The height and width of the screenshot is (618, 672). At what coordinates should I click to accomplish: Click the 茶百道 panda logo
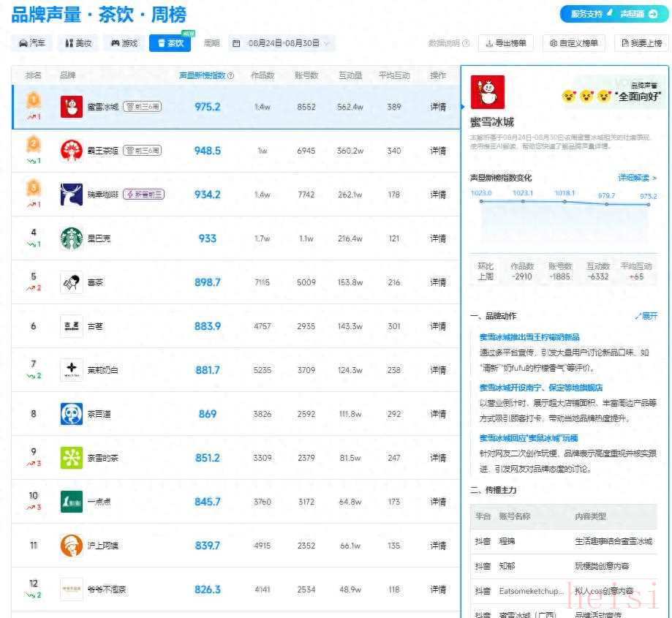(72, 414)
